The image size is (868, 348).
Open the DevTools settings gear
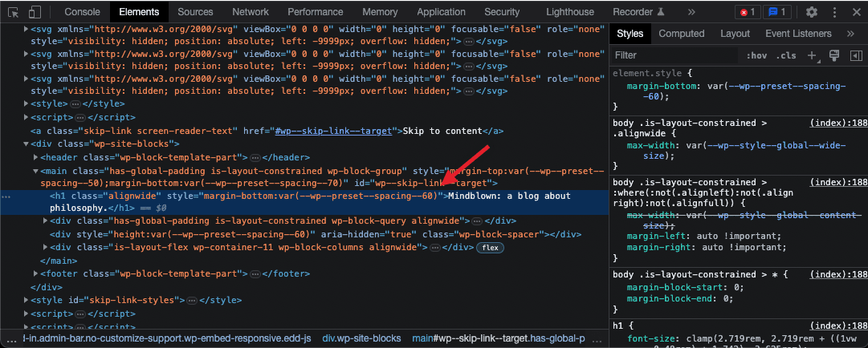click(812, 11)
